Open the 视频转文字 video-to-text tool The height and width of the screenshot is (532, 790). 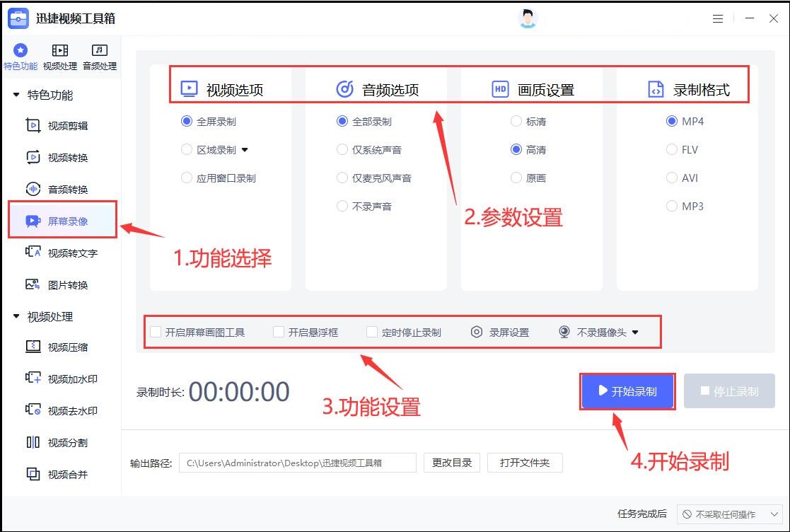[x=62, y=253]
